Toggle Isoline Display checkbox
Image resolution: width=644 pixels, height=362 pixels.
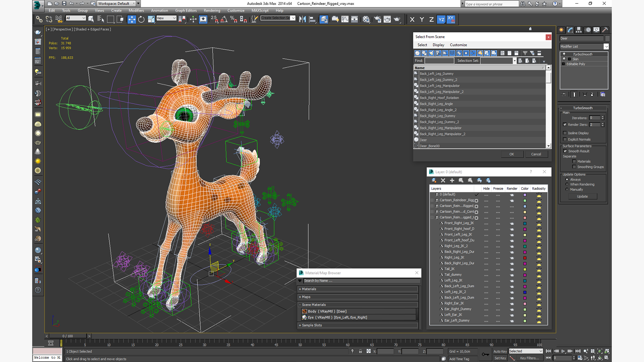pos(565,133)
